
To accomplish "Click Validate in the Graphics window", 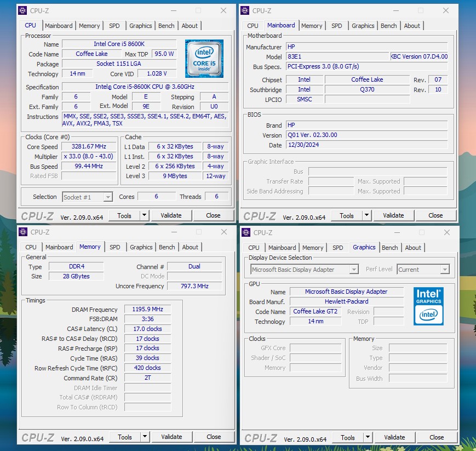I will [394, 437].
